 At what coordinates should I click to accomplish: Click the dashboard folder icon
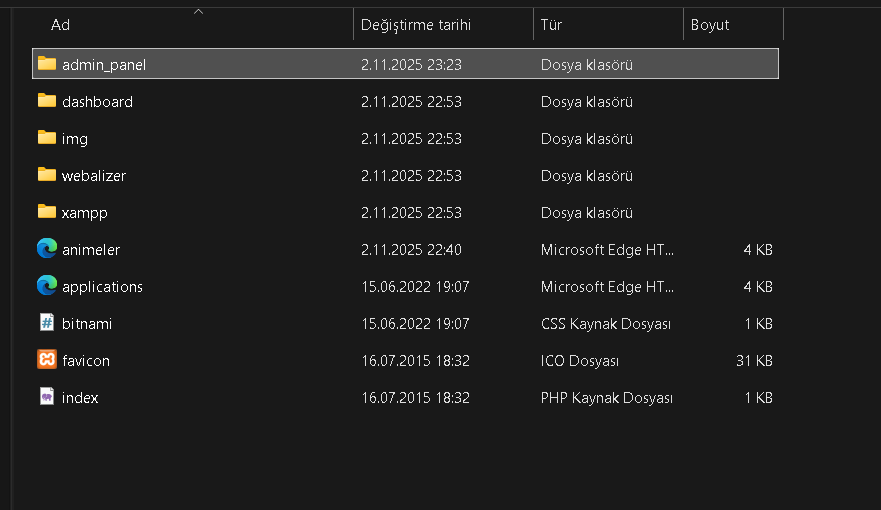pos(47,101)
